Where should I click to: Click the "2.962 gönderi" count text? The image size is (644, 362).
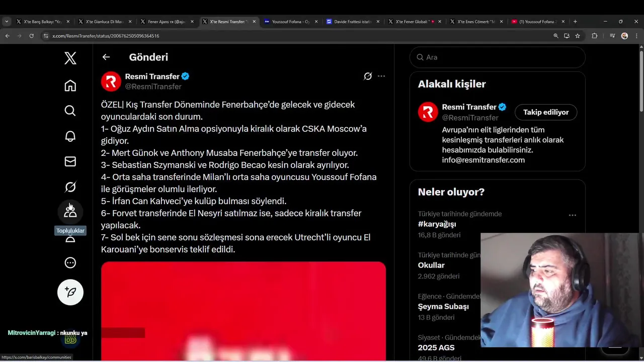[x=439, y=276]
